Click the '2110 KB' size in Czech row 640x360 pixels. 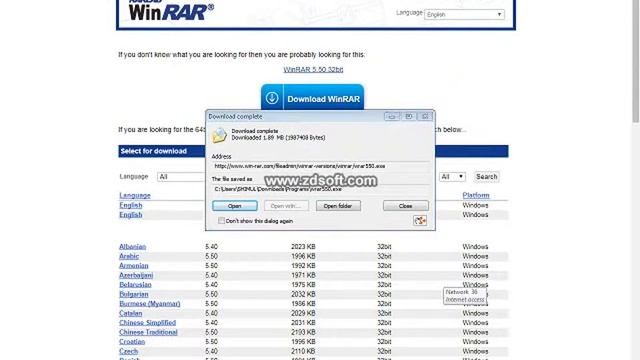coord(303,351)
